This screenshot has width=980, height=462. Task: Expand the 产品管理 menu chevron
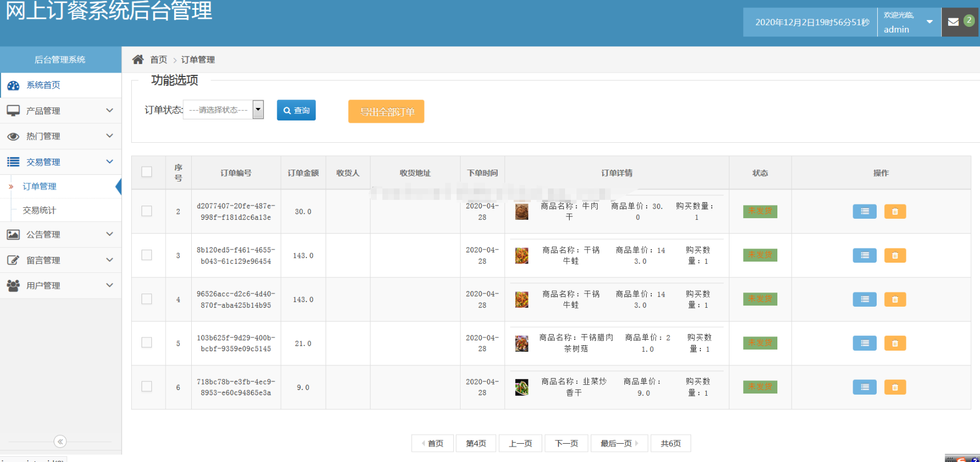coord(110,110)
